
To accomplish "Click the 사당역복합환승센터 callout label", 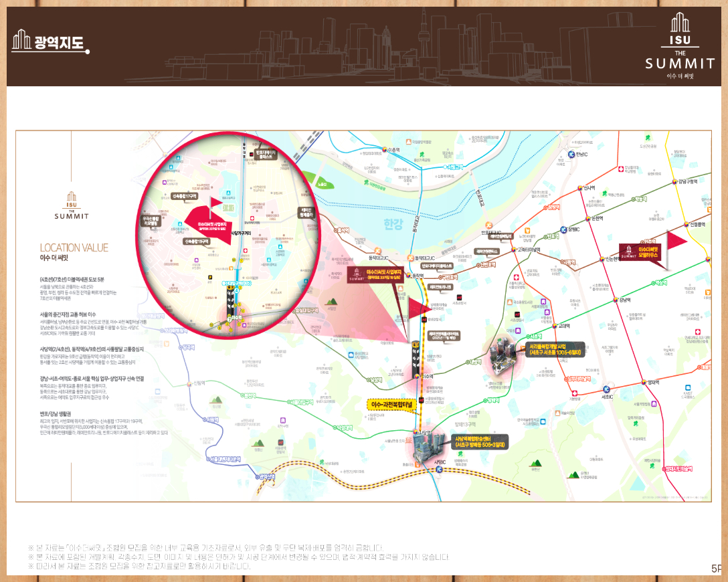I will tap(480, 442).
